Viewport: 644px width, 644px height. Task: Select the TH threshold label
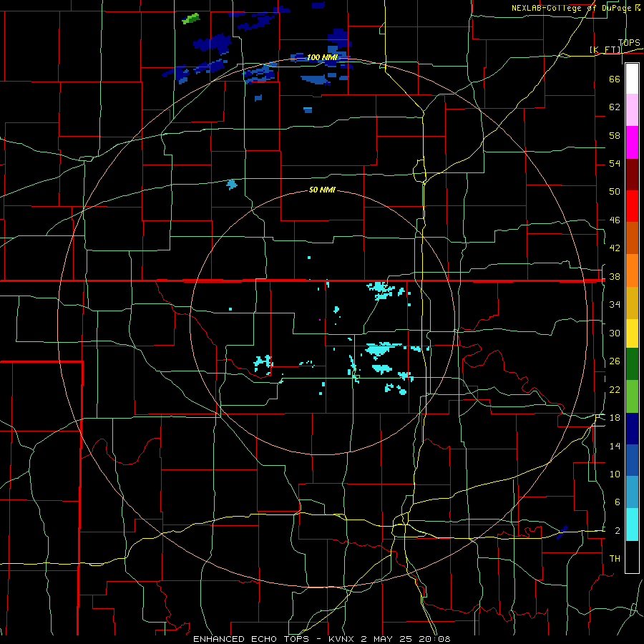[x=615, y=559]
